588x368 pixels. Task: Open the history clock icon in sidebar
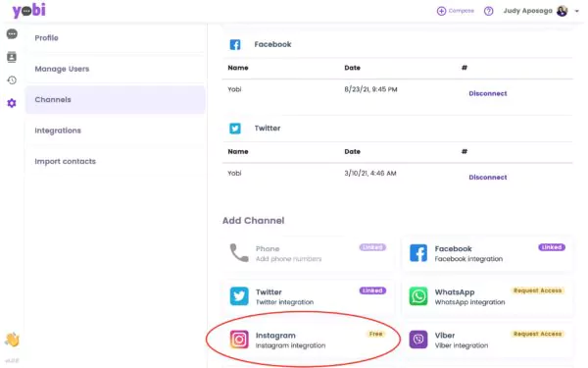coord(12,80)
